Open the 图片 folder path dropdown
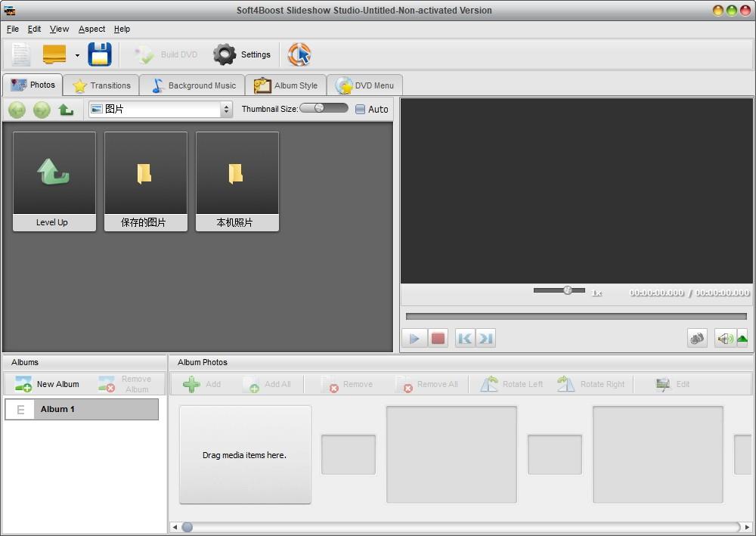This screenshot has width=756, height=536. click(160, 110)
